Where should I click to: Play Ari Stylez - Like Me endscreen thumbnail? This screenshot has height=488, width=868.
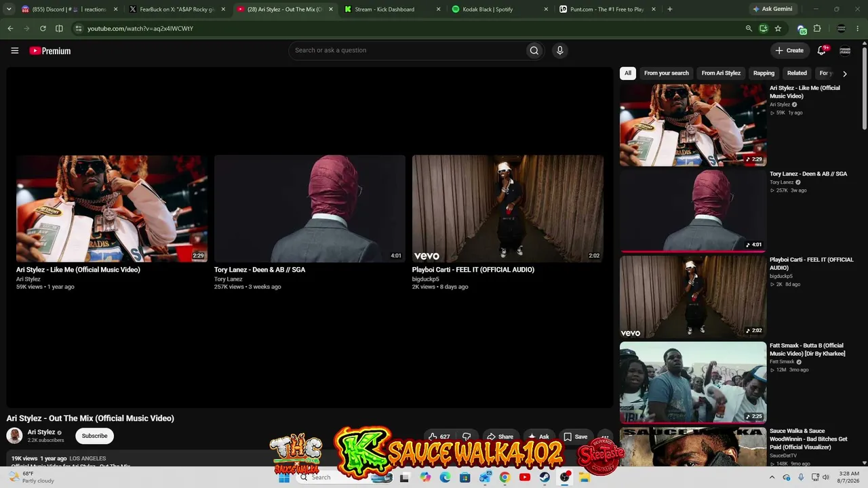click(x=112, y=209)
